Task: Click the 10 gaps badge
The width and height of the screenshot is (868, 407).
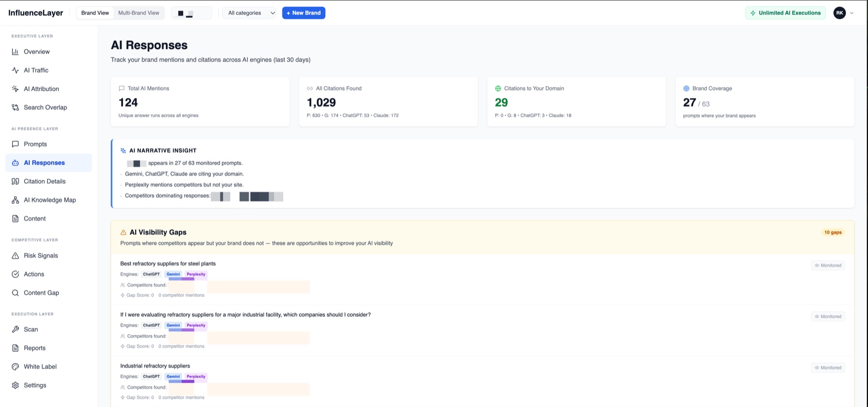Action: [x=833, y=232]
